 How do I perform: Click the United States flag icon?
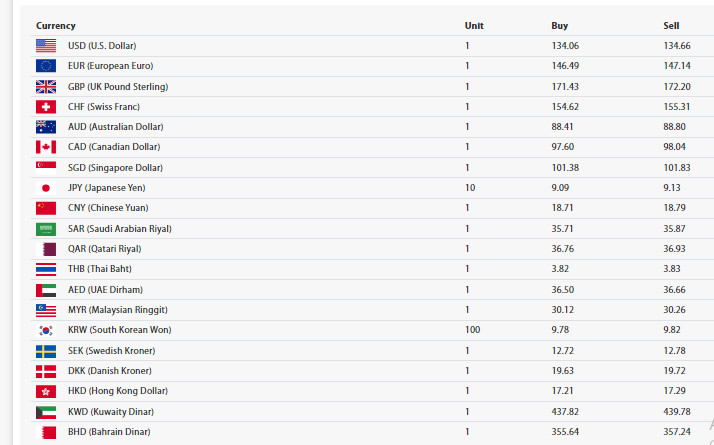coord(46,46)
